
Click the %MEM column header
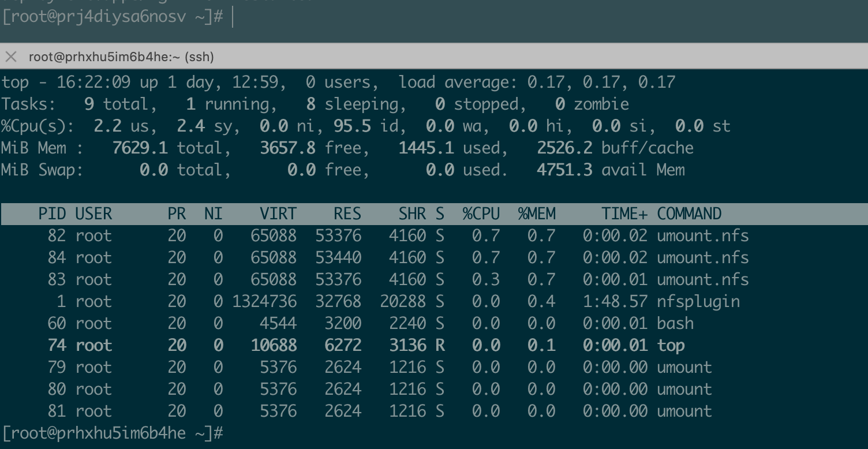tap(537, 214)
